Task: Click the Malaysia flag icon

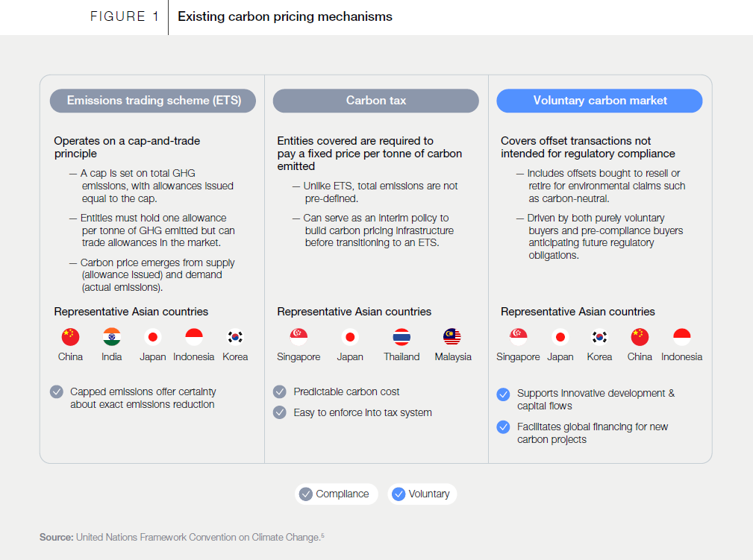Action: [452, 337]
